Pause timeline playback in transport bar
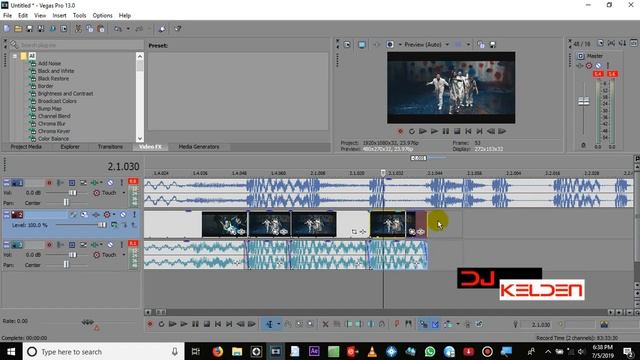This screenshot has height=360, width=640. coord(196,324)
